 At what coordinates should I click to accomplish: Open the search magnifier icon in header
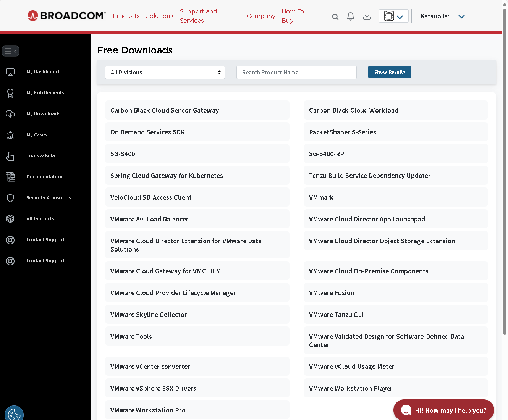tap(335, 16)
